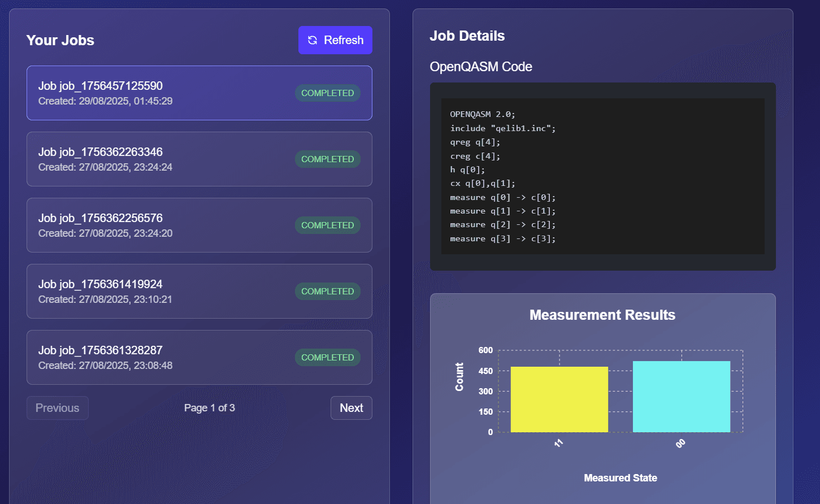Screen dimensions: 820x504
Task: Click the 'OpenQASM Code' subheading
Action: click(x=481, y=67)
